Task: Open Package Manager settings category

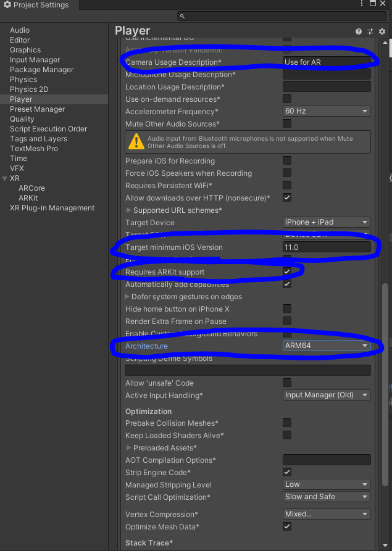Action: click(41, 70)
